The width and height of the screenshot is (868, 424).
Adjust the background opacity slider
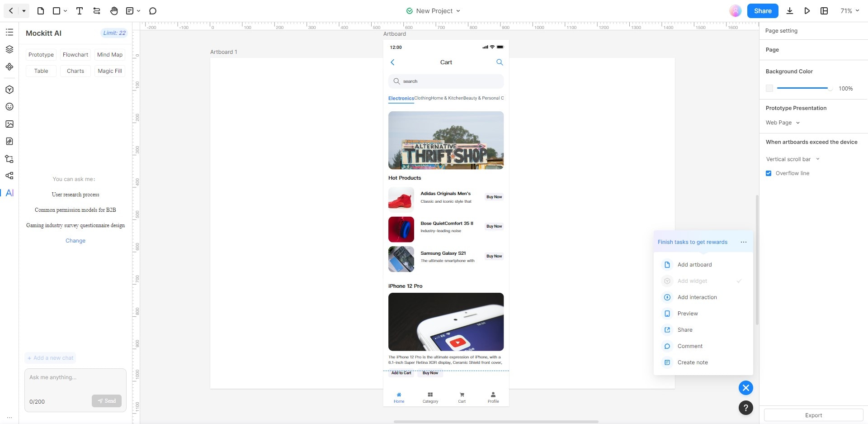805,88
